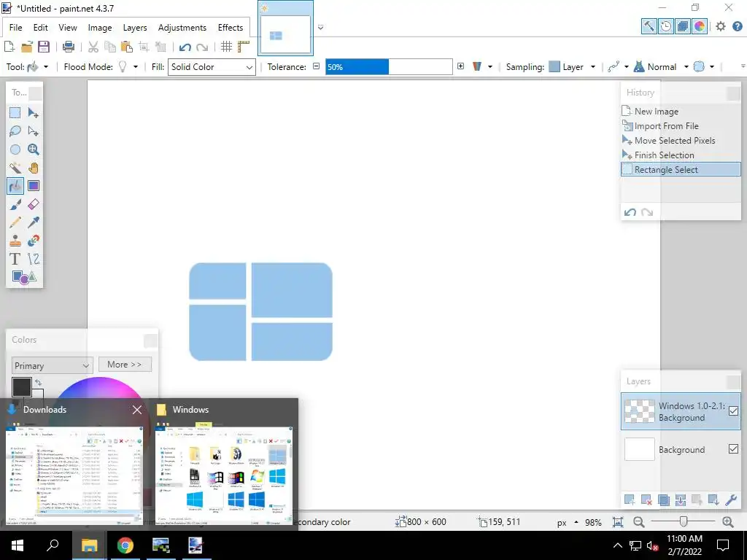
Task: Swap primary and secondary colors
Action: click(38, 382)
